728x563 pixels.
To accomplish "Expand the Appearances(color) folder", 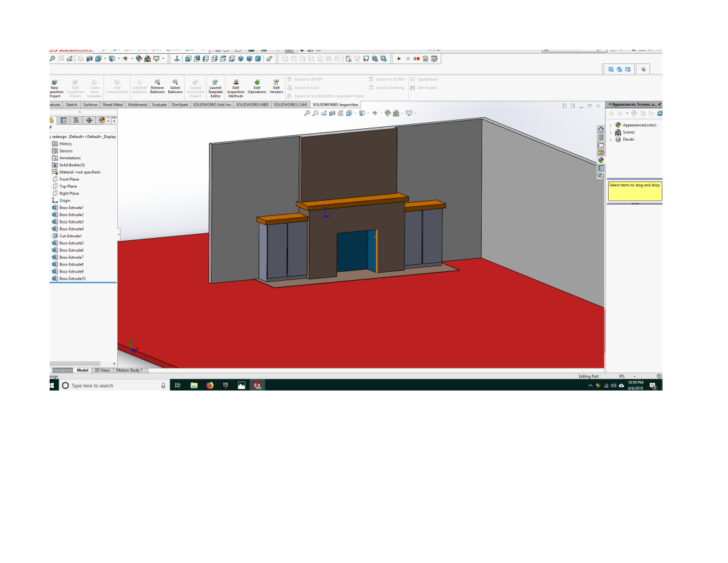I will 611,126.
